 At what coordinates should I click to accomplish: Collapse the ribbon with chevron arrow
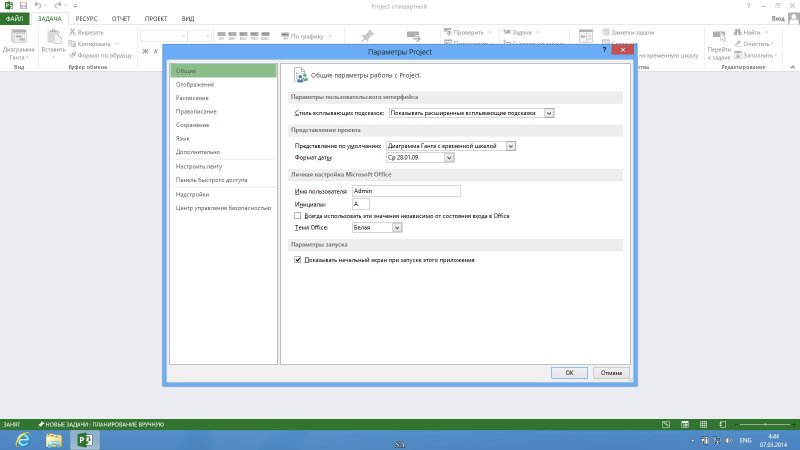coord(792,67)
